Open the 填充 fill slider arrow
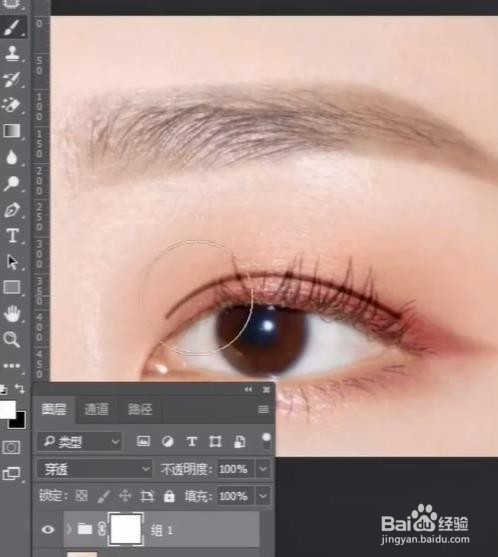498x557 pixels. click(x=263, y=496)
